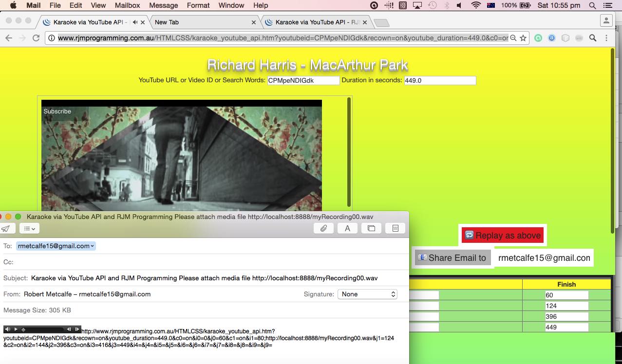Screen dimensions: 622x364
Task: Switch to the first Karaoke via YouTube API tab
Action: point(90,22)
